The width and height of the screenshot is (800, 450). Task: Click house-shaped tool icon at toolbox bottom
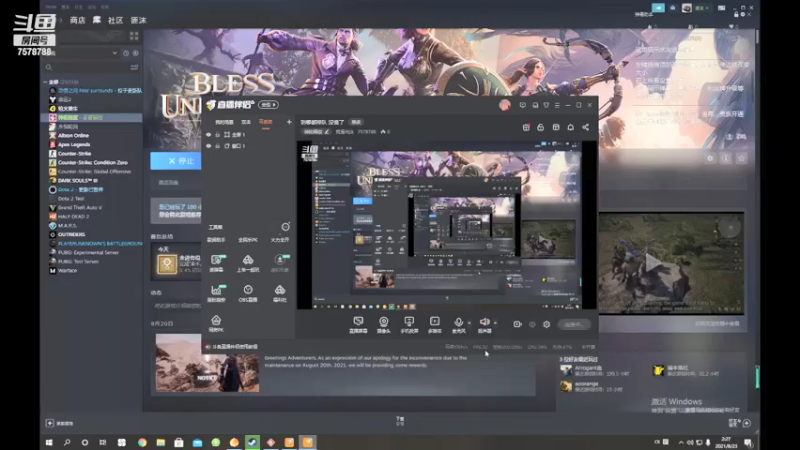(216, 320)
